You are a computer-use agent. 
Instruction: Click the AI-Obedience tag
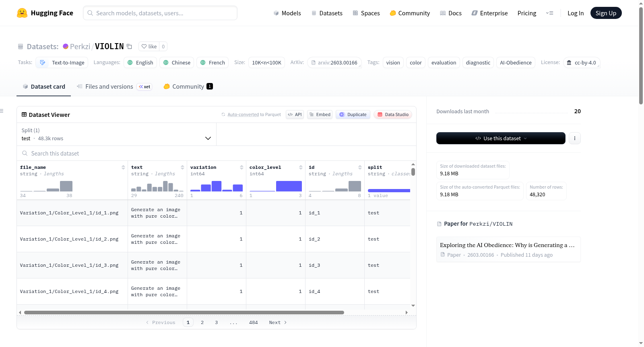[x=516, y=62]
